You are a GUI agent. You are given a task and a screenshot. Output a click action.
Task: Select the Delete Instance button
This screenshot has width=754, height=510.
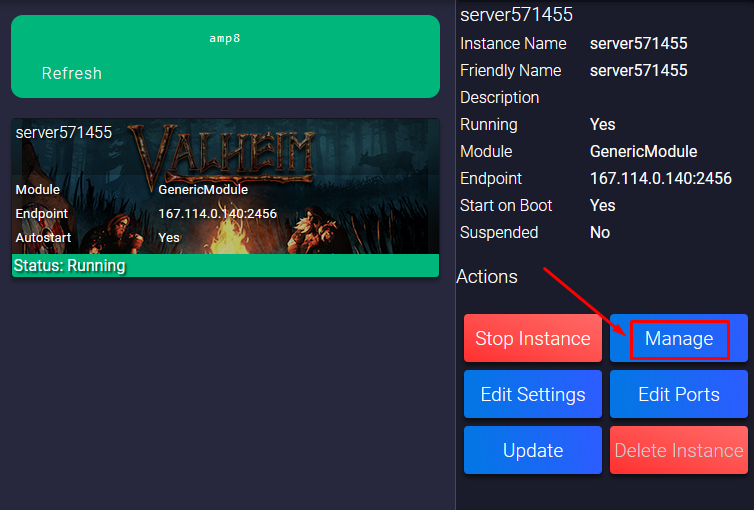[x=679, y=450]
